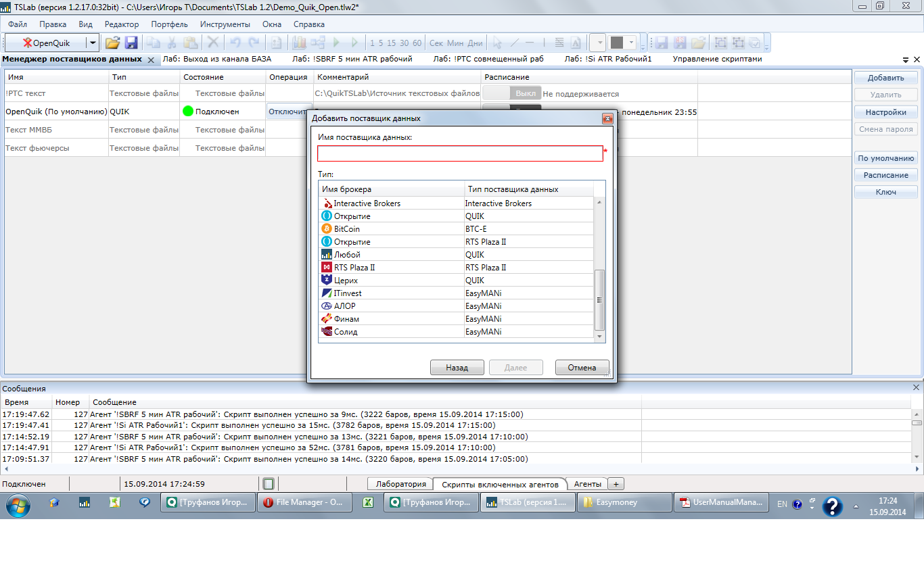
Task: Open the Инструменты menu
Action: click(x=225, y=24)
